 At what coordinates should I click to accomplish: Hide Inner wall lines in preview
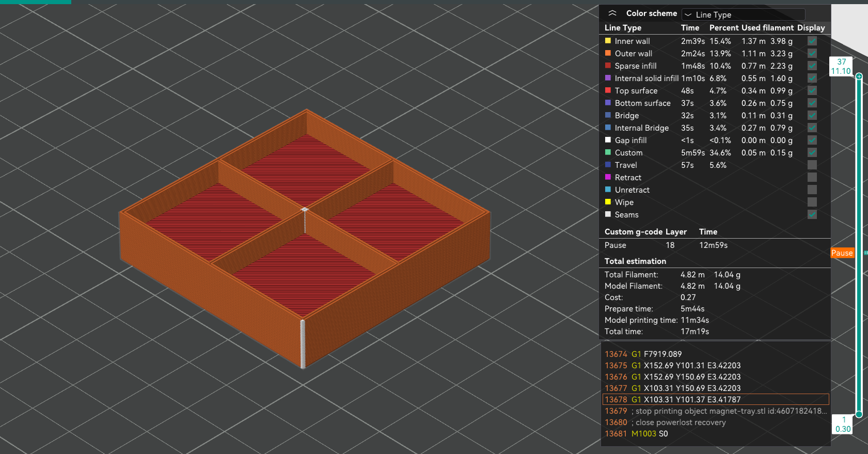point(812,41)
